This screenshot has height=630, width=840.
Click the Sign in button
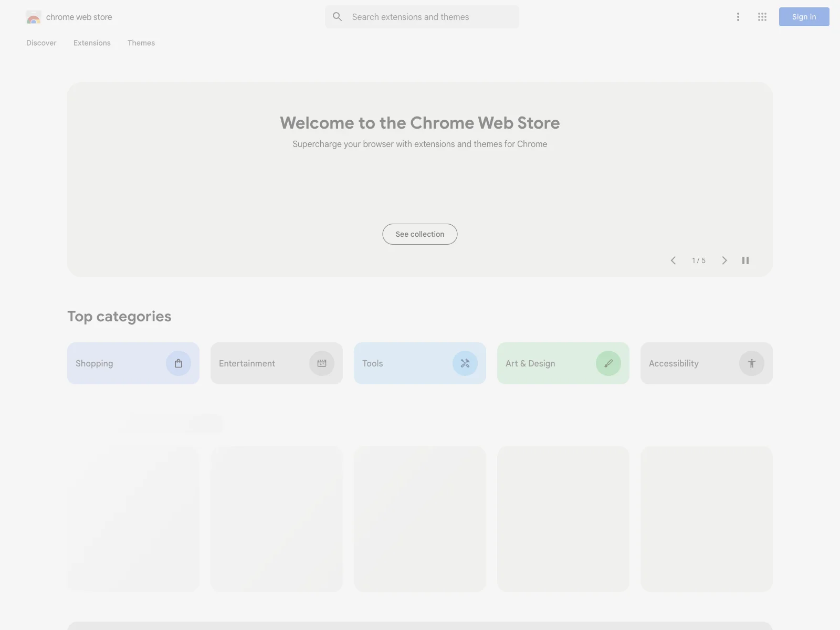click(804, 17)
